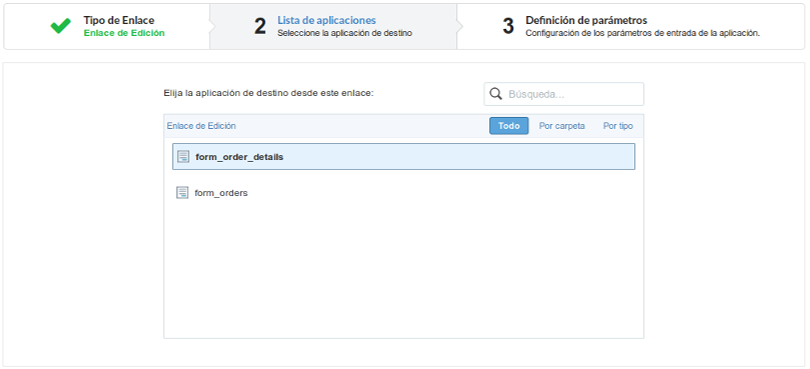
Task: Select form_orders application
Action: coord(403,193)
